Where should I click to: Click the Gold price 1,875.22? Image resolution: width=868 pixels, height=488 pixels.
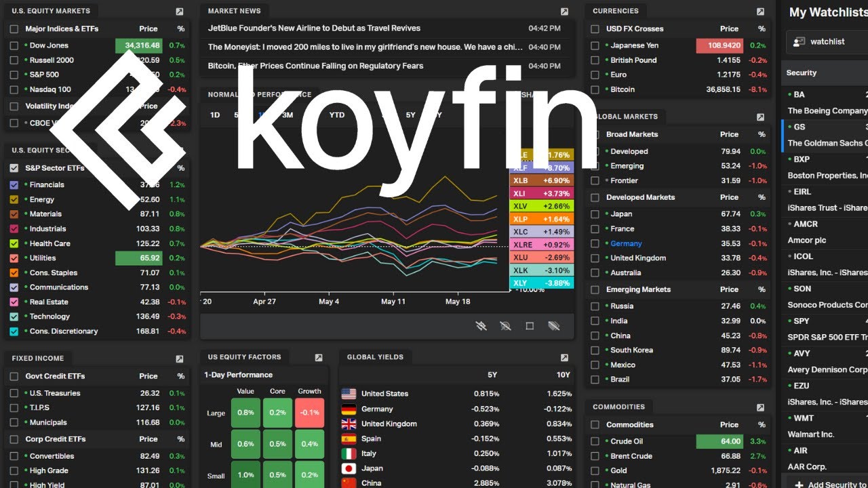tap(726, 471)
